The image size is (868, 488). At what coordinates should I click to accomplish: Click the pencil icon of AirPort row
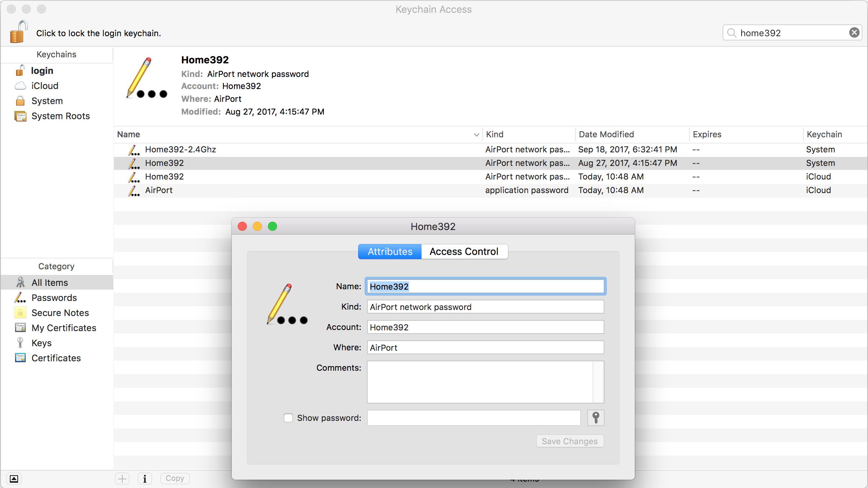click(134, 191)
